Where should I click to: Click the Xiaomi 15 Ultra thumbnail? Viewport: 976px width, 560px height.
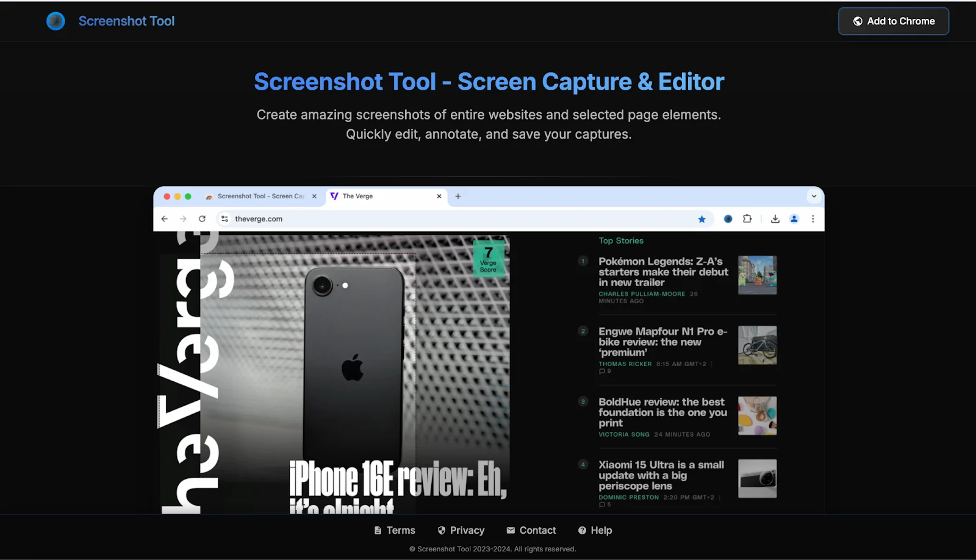point(757,479)
